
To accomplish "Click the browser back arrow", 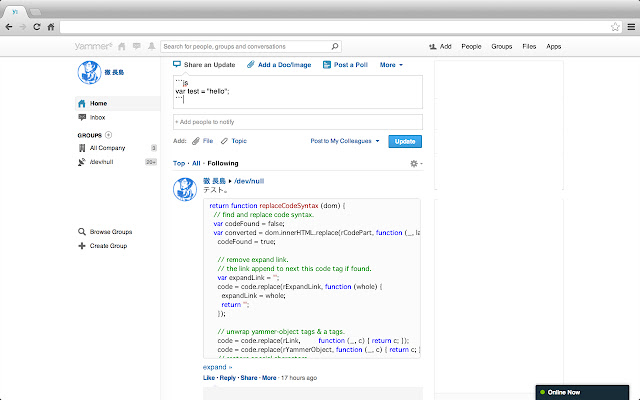I will click(x=9, y=27).
